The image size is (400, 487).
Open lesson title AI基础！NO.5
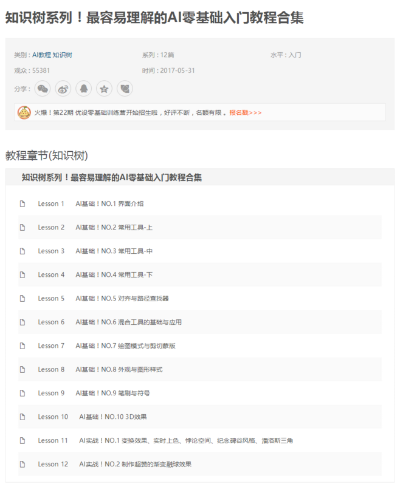[122, 298]
